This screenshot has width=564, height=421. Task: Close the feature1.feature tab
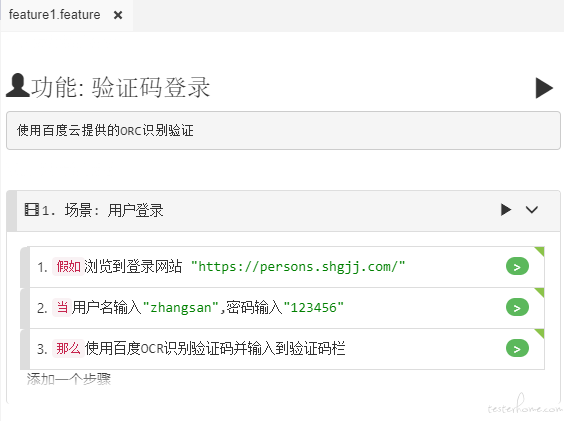tap(118, 15)
